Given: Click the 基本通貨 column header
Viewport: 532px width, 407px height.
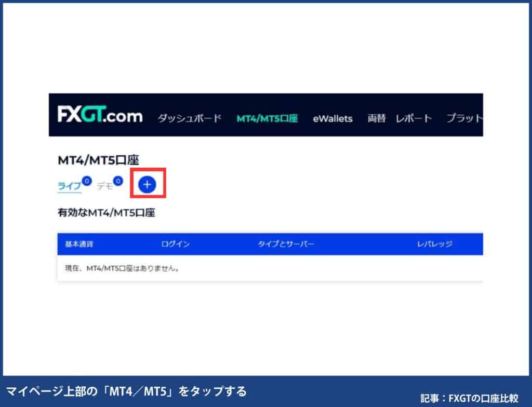Looking at the screenshot, I should (x=79, y=244).
